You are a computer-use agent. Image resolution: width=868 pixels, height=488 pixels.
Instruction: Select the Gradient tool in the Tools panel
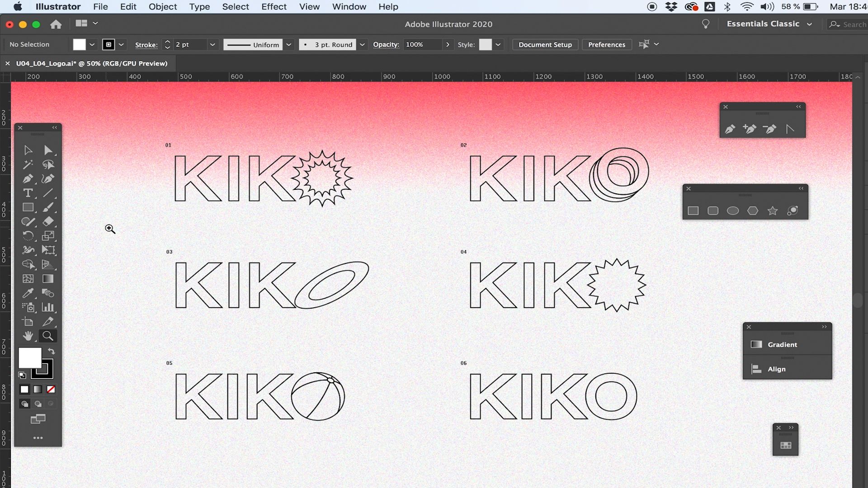[48, 279]
